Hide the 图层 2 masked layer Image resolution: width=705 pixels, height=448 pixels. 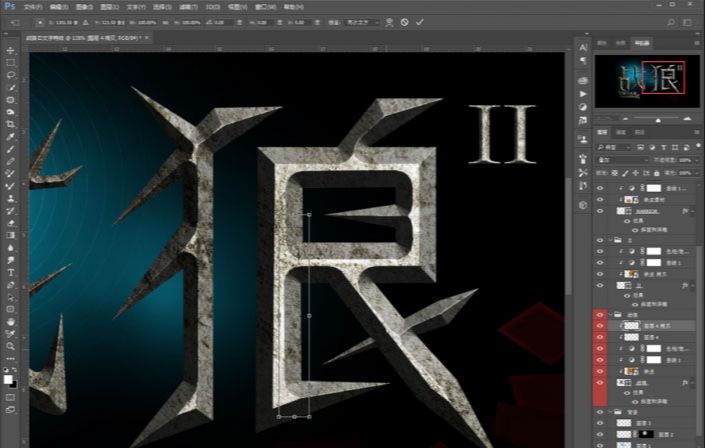tap(600, 434)
